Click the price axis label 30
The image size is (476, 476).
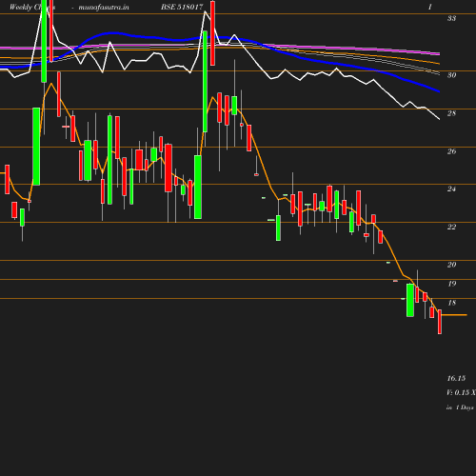[x=451, y=75]
